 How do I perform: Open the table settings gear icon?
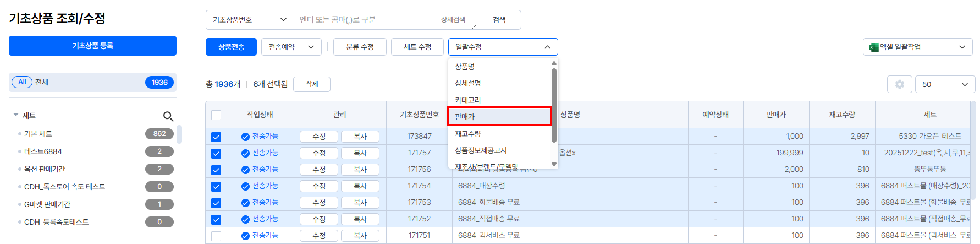900,84
